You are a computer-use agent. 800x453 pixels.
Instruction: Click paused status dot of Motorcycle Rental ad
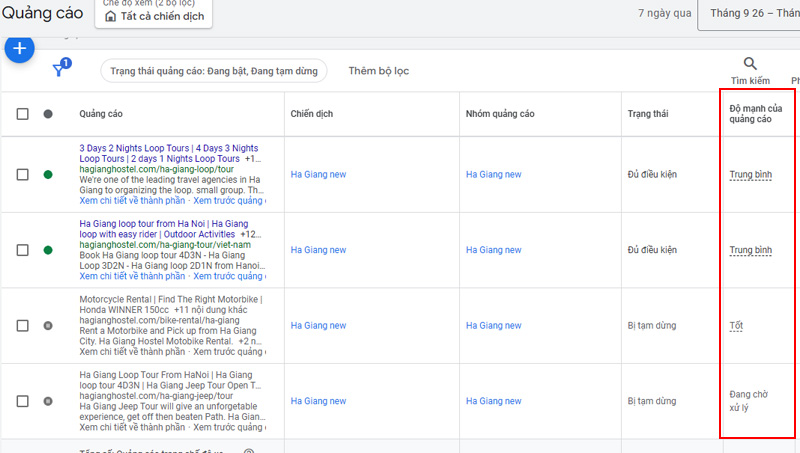click(x=48, y=326)
